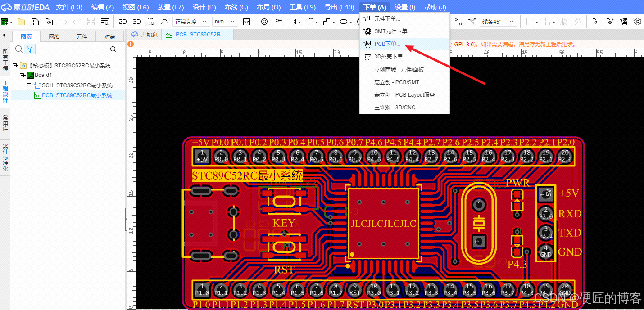The image size is (644, 310).
Task: Collapse the Board1 tree node
Action: point(22,75)
